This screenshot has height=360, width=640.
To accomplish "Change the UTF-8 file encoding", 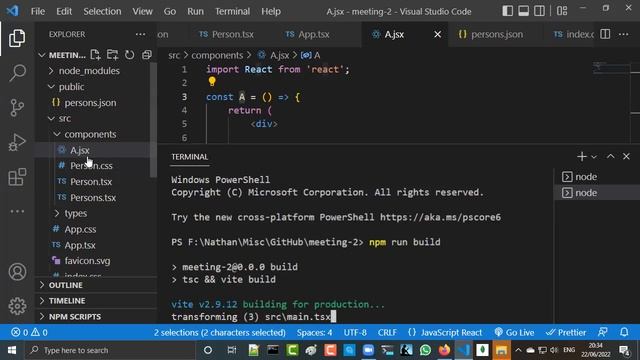I will pyautogui.click(x=355, y=333).
